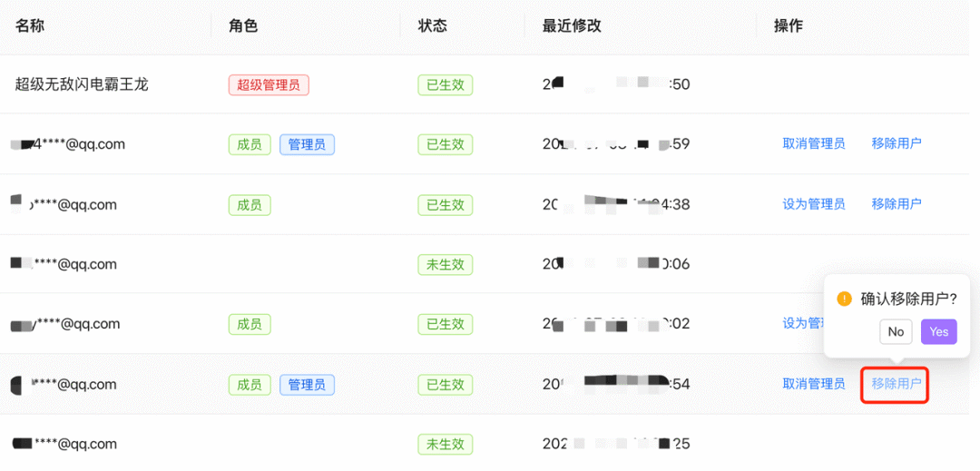Screen dimensions: 980x471
Task: Click the 最近修改 column header
Action: click(572, 25)
